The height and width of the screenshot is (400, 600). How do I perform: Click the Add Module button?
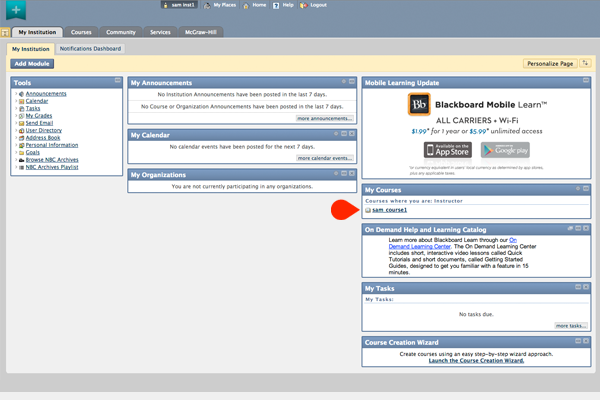coord(32,64)
